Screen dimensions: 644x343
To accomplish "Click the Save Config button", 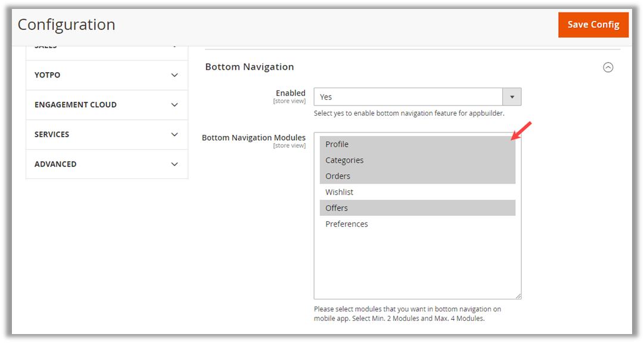I will [593, 24].
